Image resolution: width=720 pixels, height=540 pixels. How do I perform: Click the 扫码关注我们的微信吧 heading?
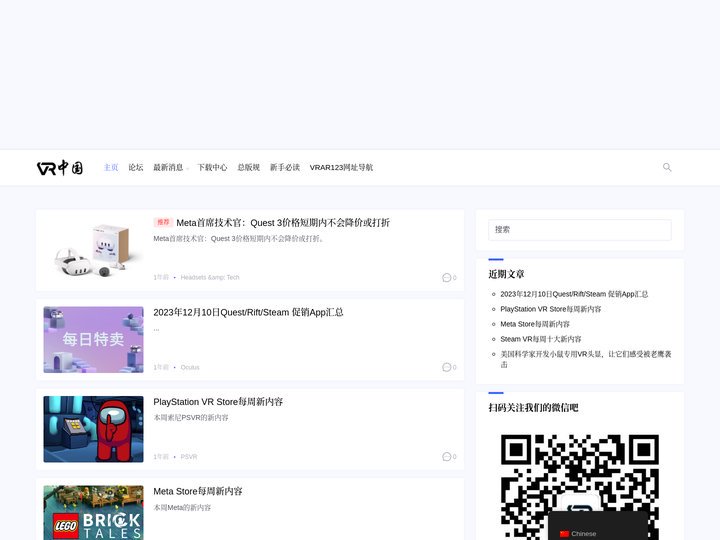533,408
